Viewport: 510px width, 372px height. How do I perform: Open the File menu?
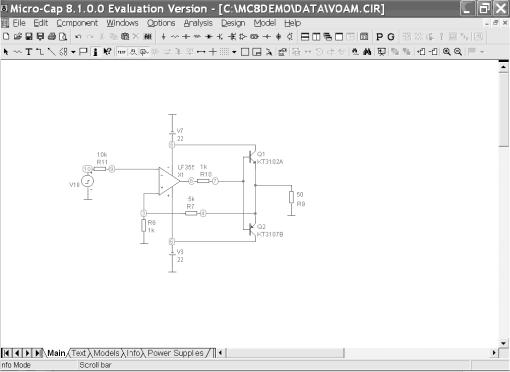tap(19, 23)
